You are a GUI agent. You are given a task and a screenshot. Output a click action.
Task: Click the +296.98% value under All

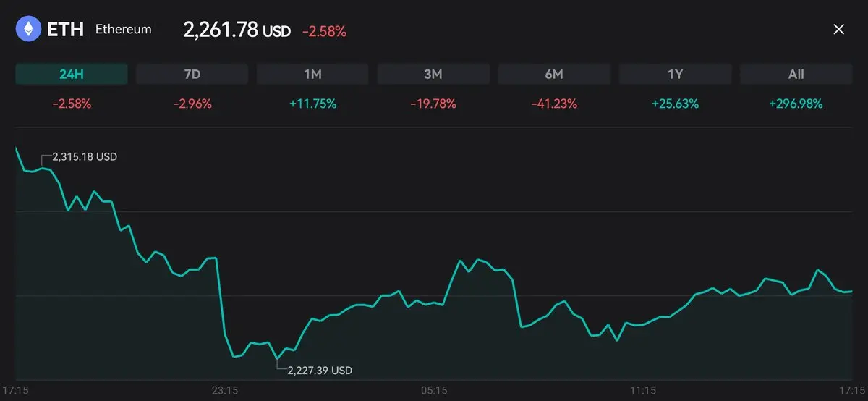[796, 104]
